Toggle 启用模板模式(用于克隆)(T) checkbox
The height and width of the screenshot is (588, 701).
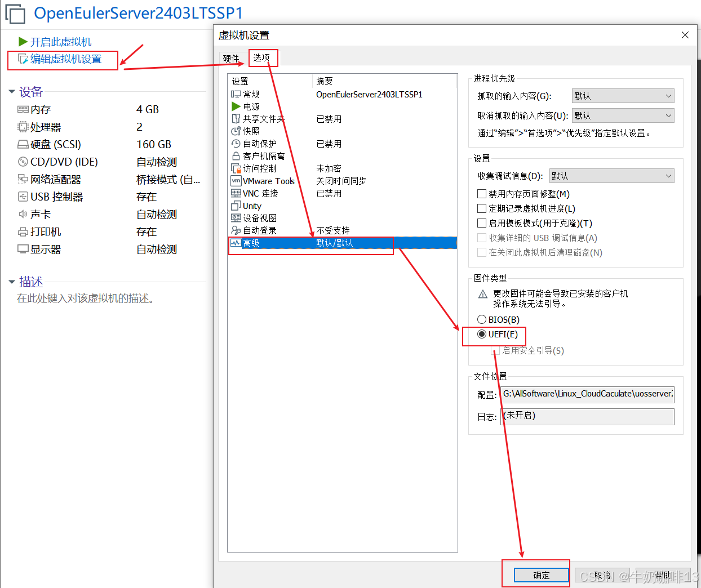pyautogui.click(x=482, y=223)
